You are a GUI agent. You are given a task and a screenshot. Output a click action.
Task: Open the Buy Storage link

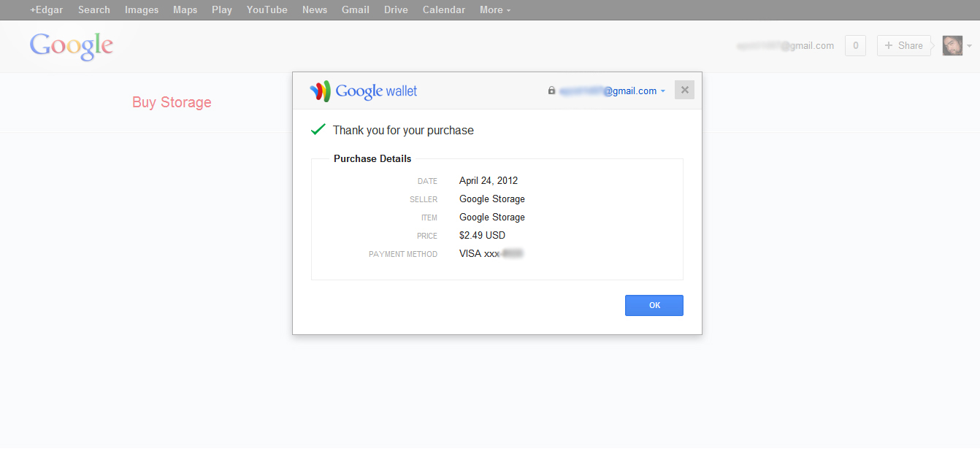[172, 102]
